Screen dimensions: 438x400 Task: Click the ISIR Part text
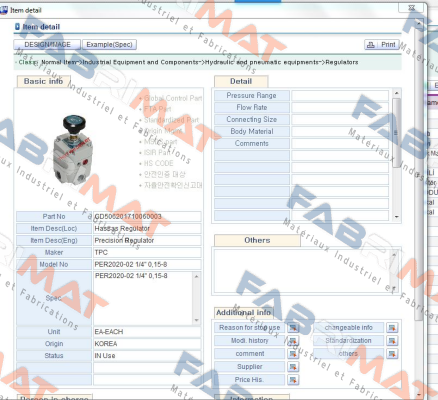[157, 152]
